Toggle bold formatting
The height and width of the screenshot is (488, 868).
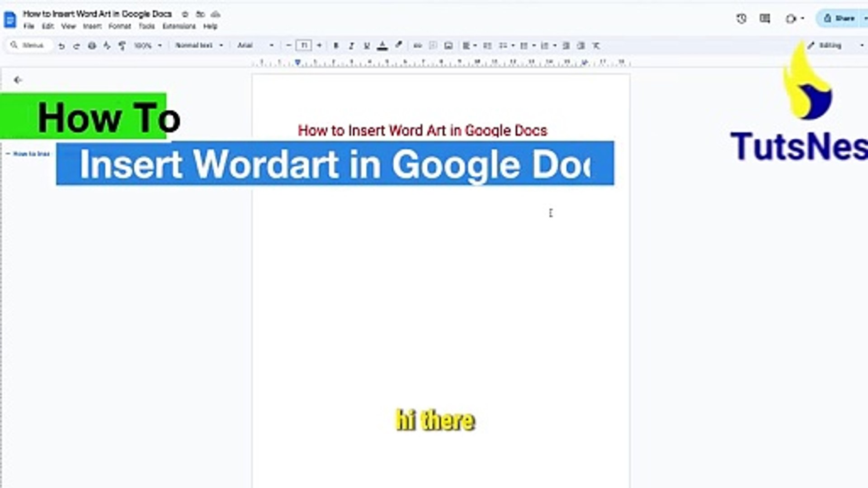tap(336, 46)
